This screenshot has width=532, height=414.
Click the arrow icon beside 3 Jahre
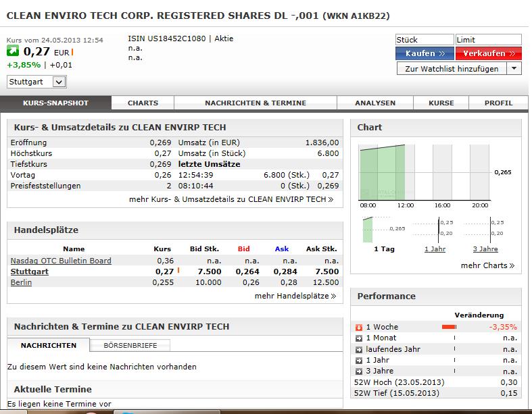[x=359, y=371]
